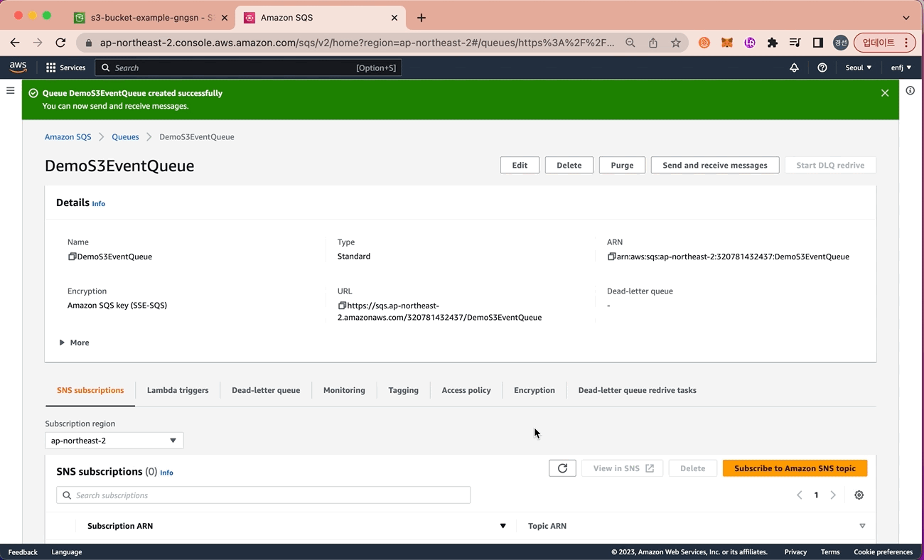The width and height of the screenshot is (924, 560).
Task: Click the Chrome 업데이트 update button
Action: pyautogui.click(x=885, y=43)
